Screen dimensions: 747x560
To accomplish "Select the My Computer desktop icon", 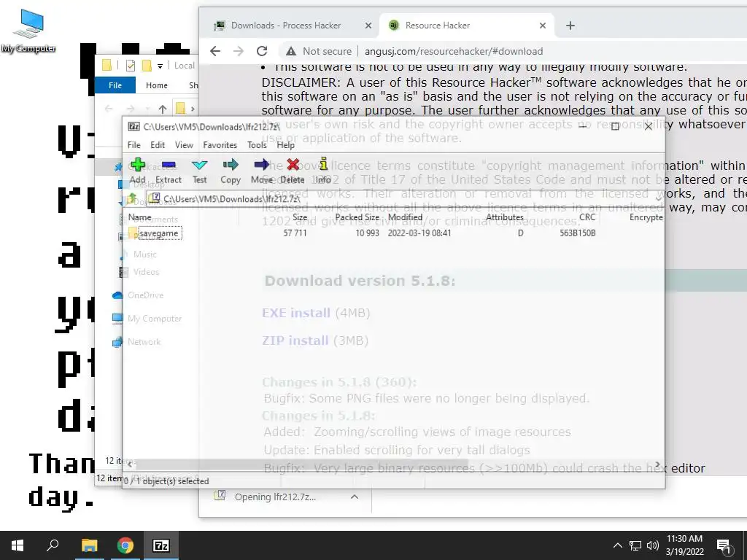I will click(28, 31).
